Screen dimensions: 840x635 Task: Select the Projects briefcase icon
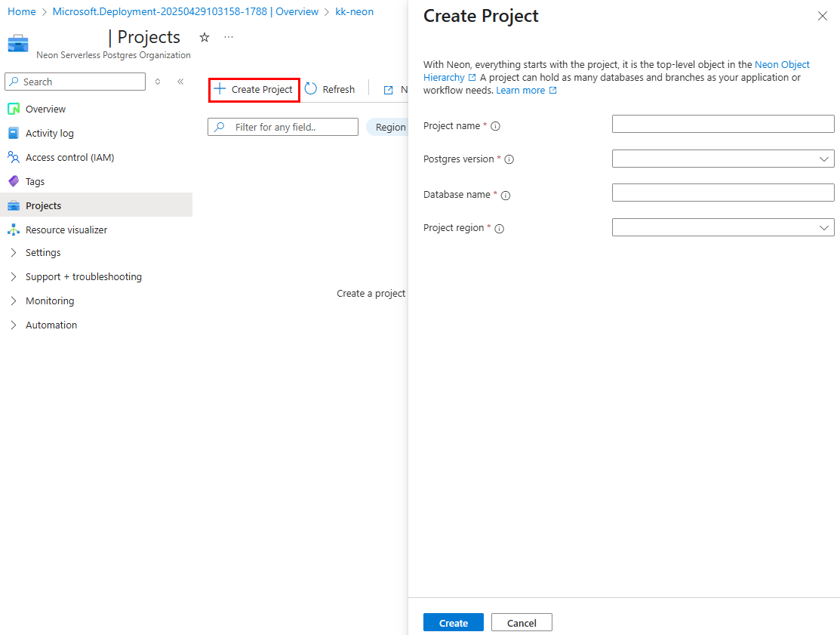pos(15,205)
